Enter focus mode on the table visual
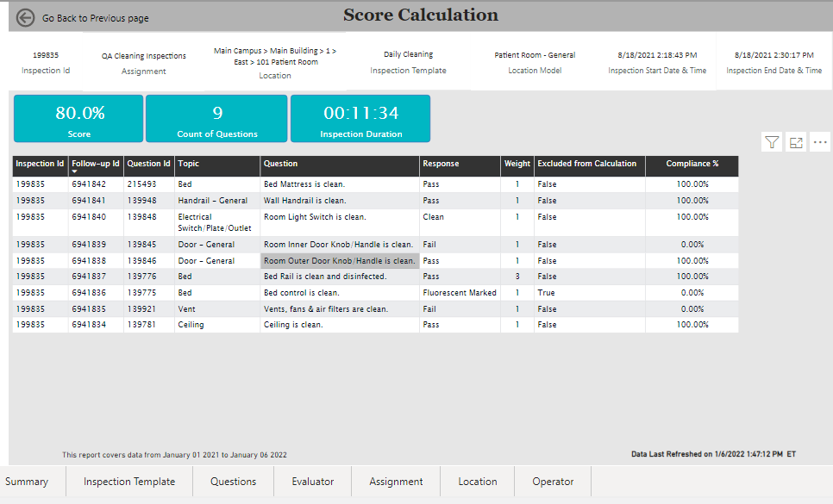This screenshot has height=504, width=833. click(x=795, y=141)
